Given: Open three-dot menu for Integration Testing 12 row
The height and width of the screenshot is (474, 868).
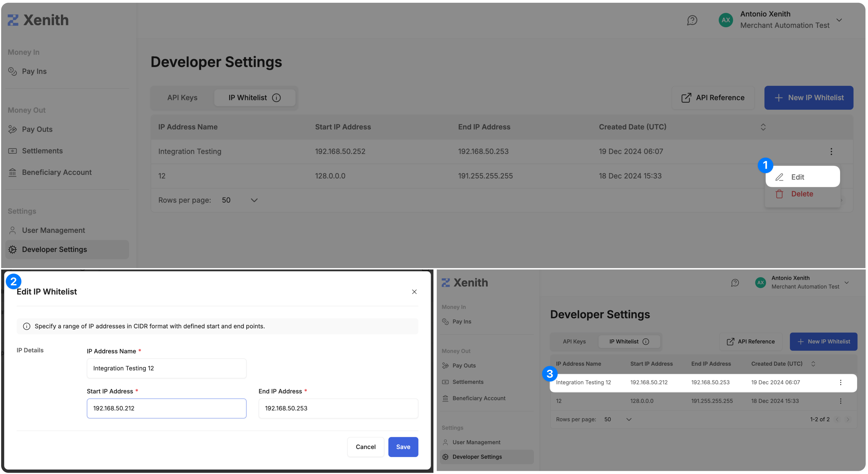Looking at the screenshot, I should 840,382.
